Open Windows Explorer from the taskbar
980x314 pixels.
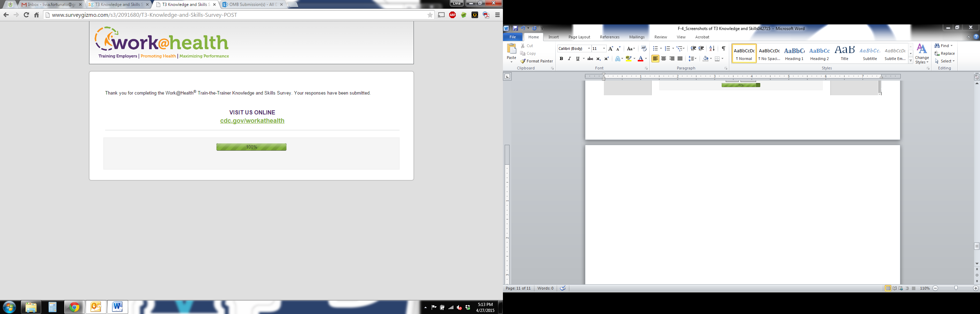[x=31, y=307]
